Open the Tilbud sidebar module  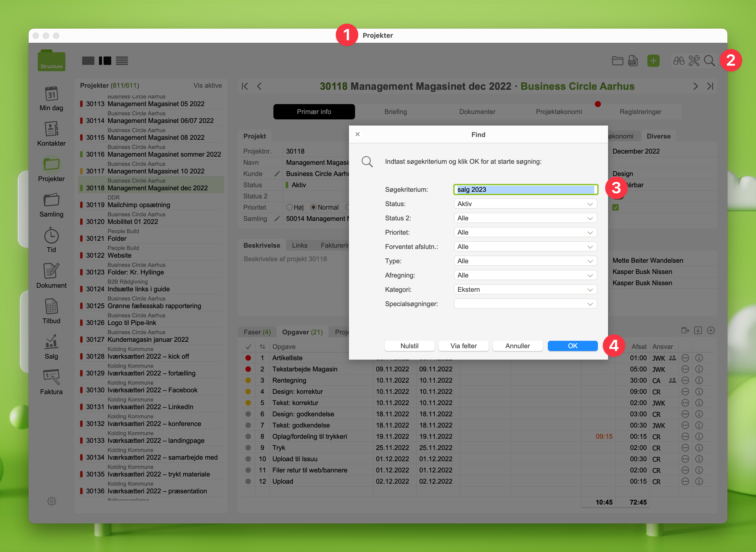click(x=51, y=307)
